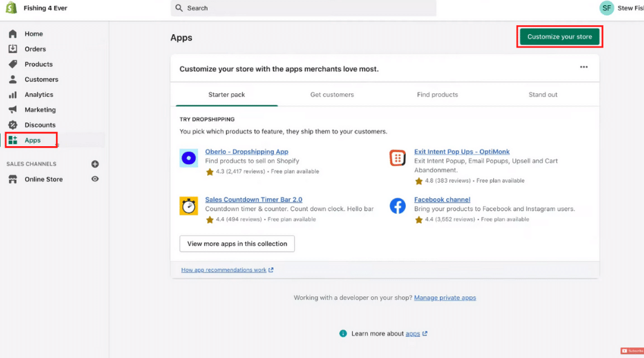This screenshot has width=644, height=358.
Task: Open the SF account avatar
Action: pyautogui.click(x=607, y=8)
